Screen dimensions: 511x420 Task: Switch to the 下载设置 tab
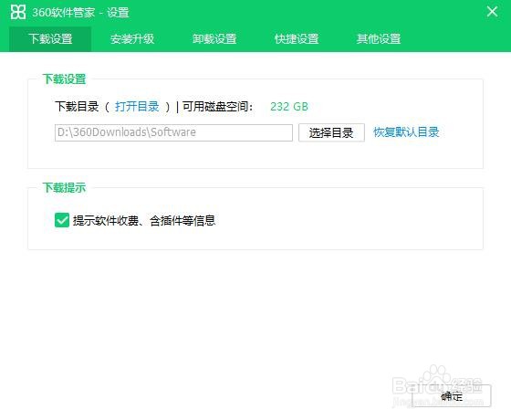(x=50, y=38)
